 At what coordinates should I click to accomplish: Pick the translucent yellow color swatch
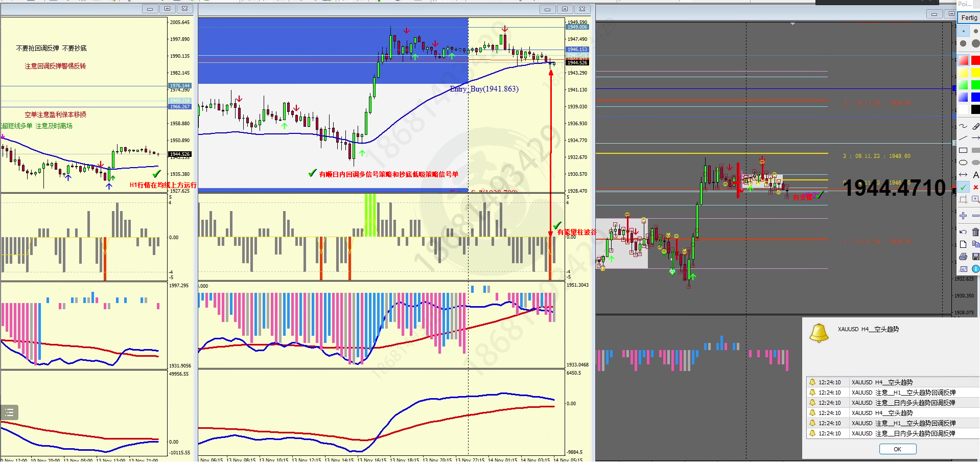[x=963, y=73]
